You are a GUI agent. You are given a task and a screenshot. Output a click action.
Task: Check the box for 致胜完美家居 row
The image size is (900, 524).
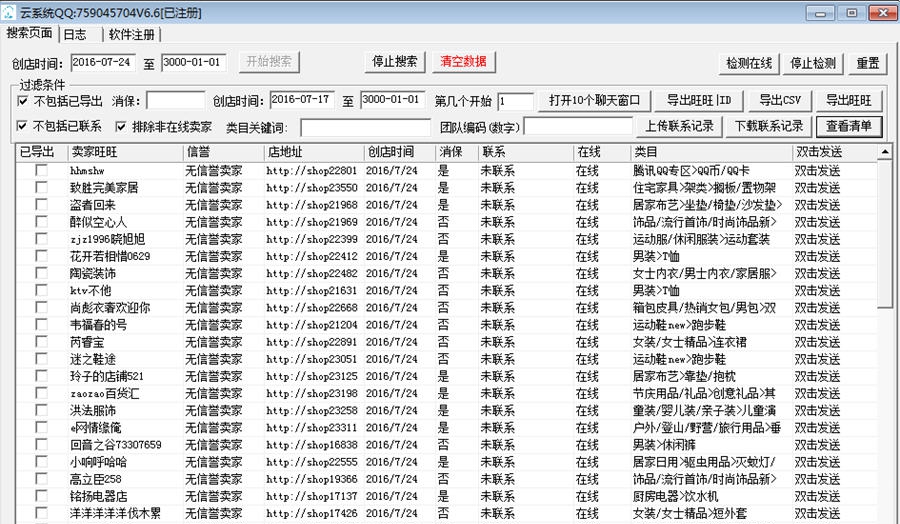point(41,187)
